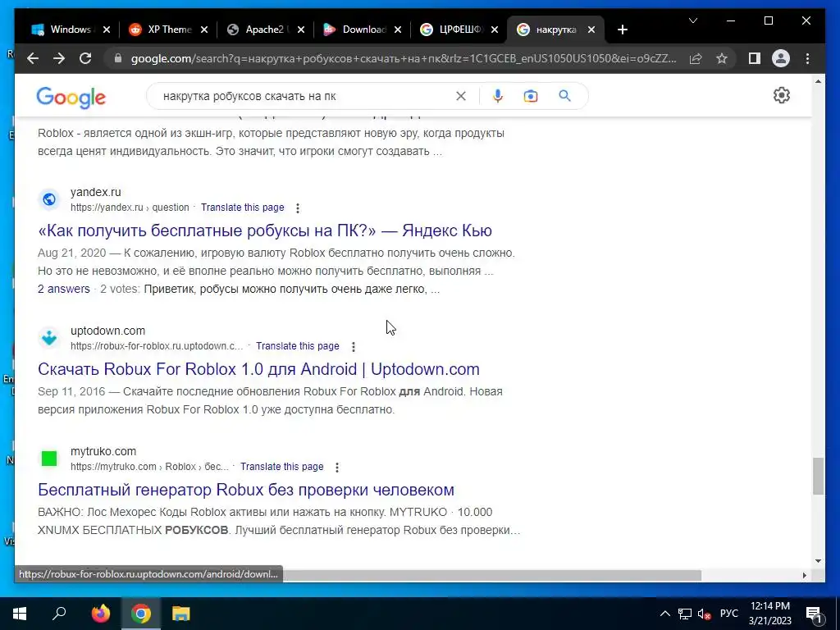Click the uptodown.com favicon
Viewport: 840px width, 630px height.
pos(49,338)
